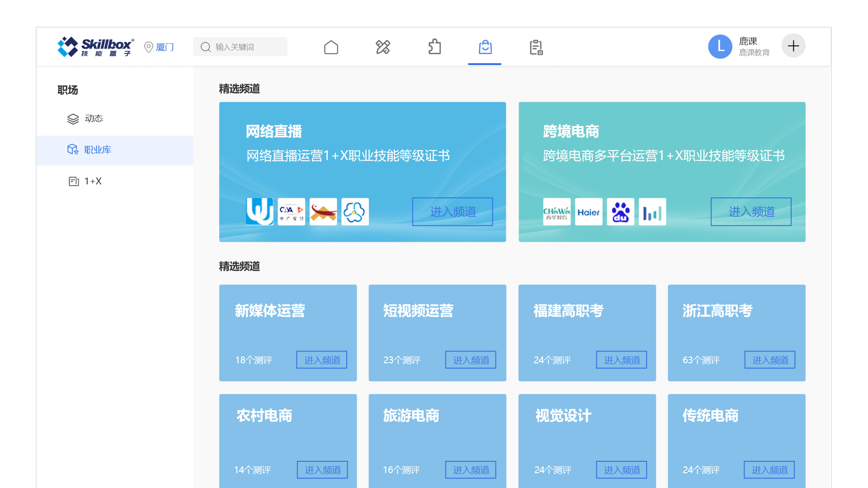Click the puzzle piece plugin icon
The height and width of the screenshot is (488, 868).
(434, 47)
